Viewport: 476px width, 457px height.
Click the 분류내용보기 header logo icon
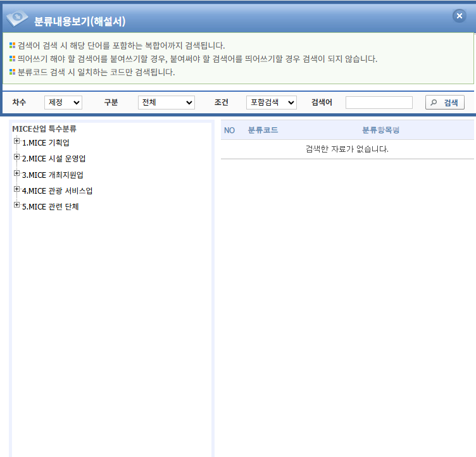[x=17, y=20]
